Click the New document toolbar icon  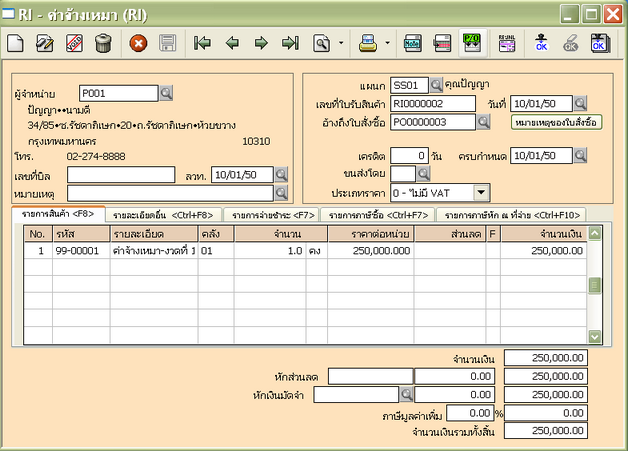coord(17,43)
